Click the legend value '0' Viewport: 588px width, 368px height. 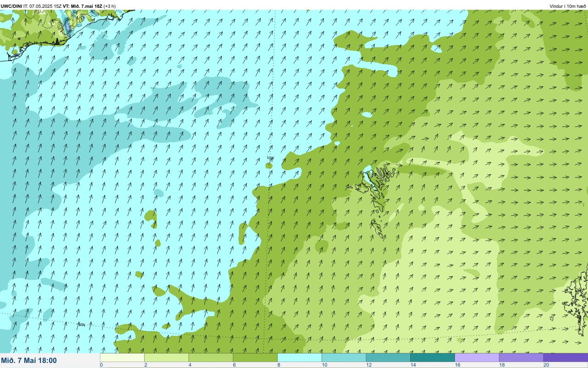101,365
